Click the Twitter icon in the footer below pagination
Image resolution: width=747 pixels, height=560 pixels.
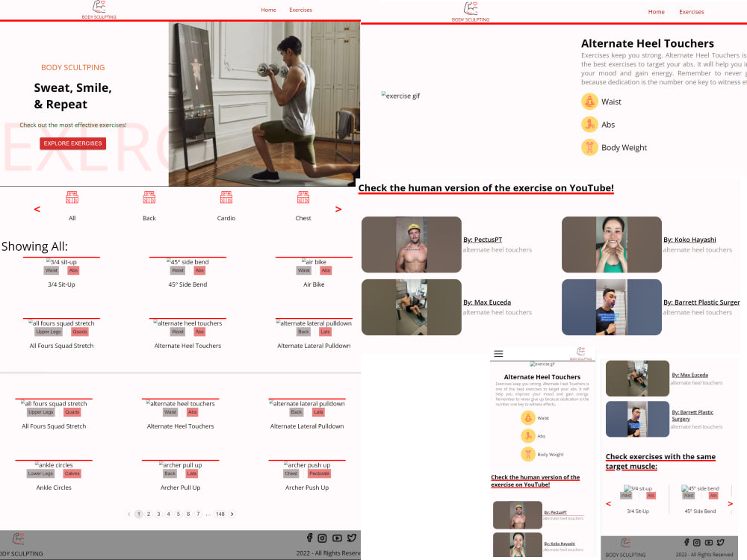click(x=352, y=538)
